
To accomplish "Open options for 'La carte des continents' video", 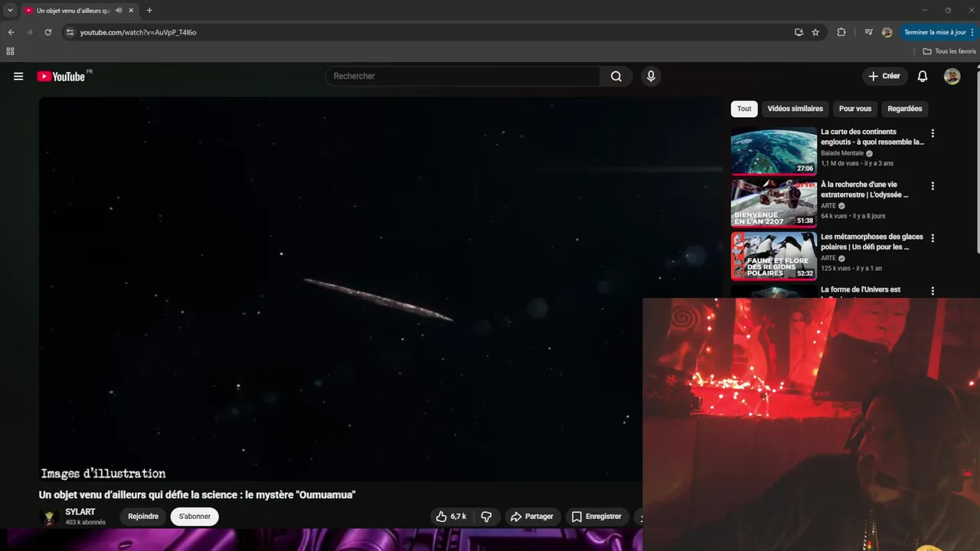I will tap(932, 133).
